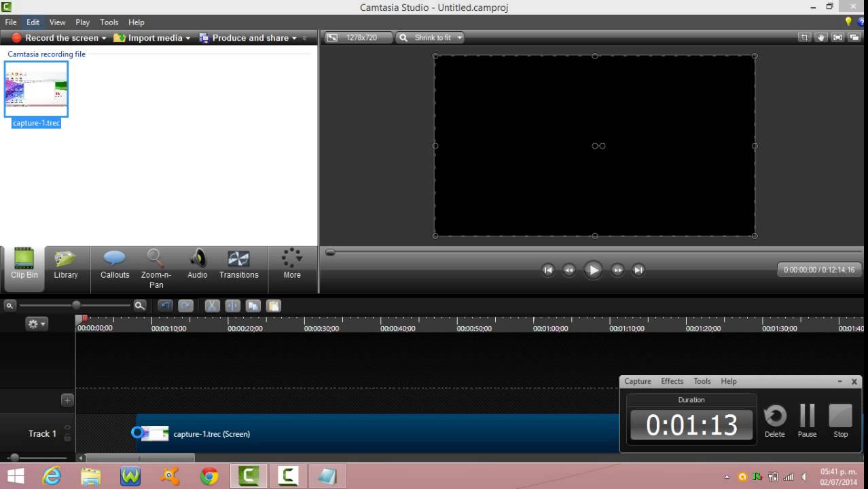Open the Edit menu
Image resolution: width=868 pixels, height=489 pixels.
33,22
